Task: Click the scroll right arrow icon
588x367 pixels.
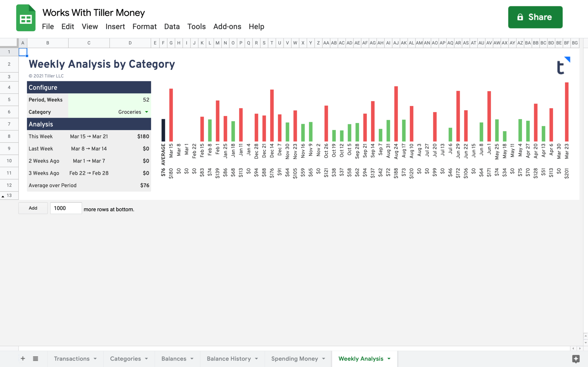Action: (580, 348)
